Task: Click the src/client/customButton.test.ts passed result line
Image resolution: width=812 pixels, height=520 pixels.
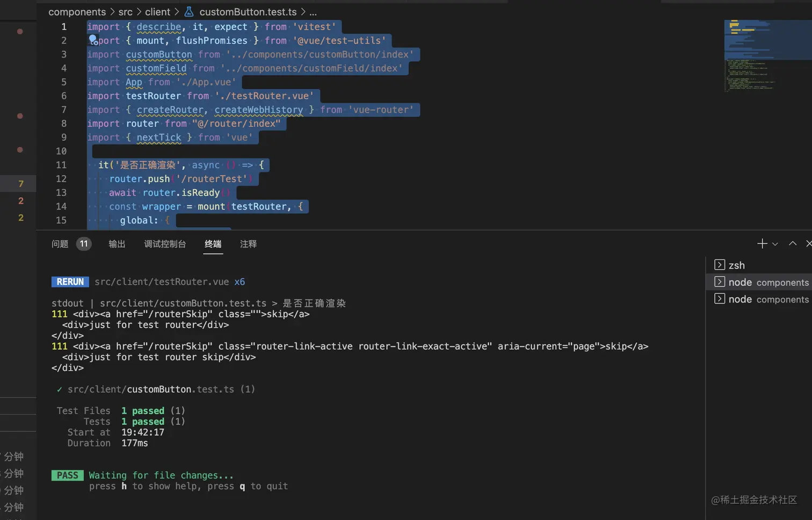Action: (x=156, y=389)
